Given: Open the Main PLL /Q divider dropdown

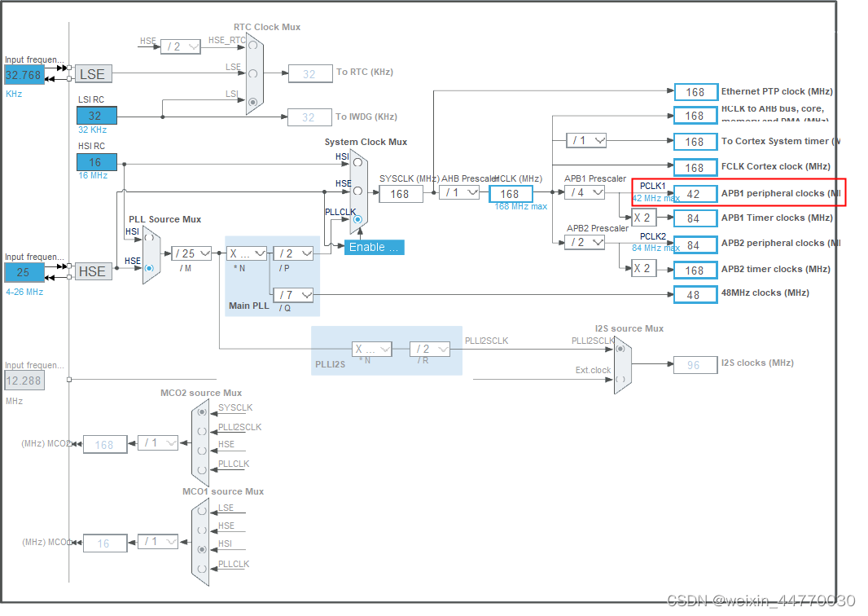Looking at the screenshot, I should coord(293,295).
